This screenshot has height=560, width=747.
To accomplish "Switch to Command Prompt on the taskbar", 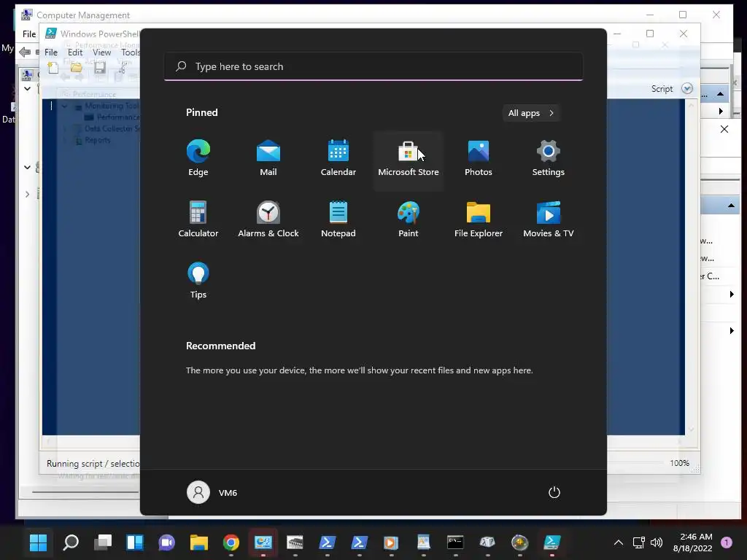I will [455, 542].
